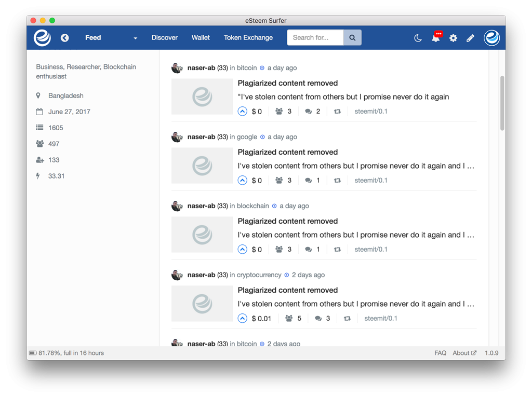Click the eSteem logo in navbar
This screenshot has width=532, height=398.
43,38
